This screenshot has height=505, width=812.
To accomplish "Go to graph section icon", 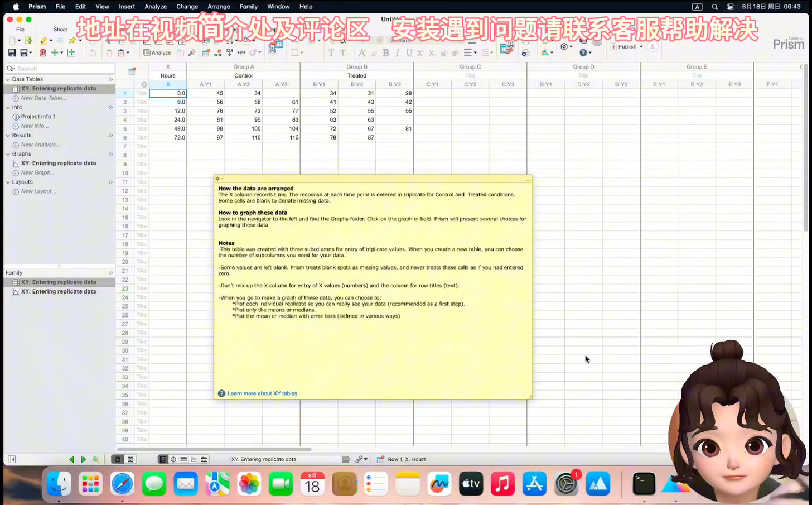I will (194, 459).
